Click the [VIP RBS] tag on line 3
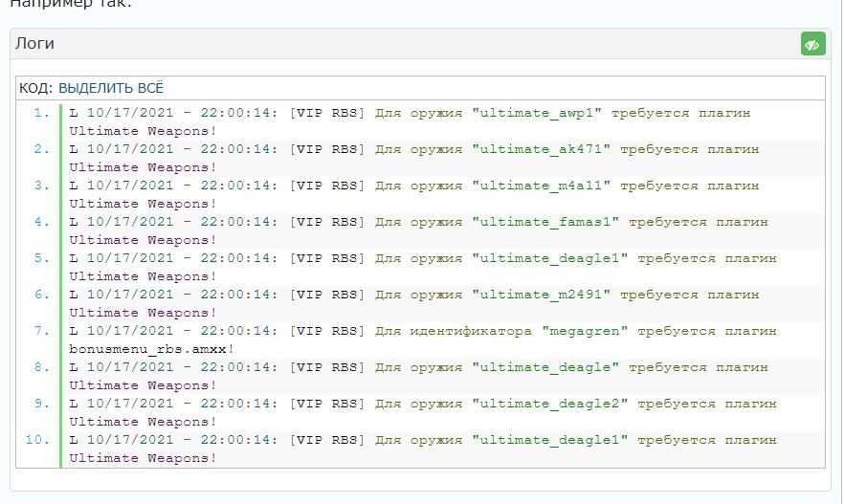Viewport: 845px width, 504px height. coord(327,186)
